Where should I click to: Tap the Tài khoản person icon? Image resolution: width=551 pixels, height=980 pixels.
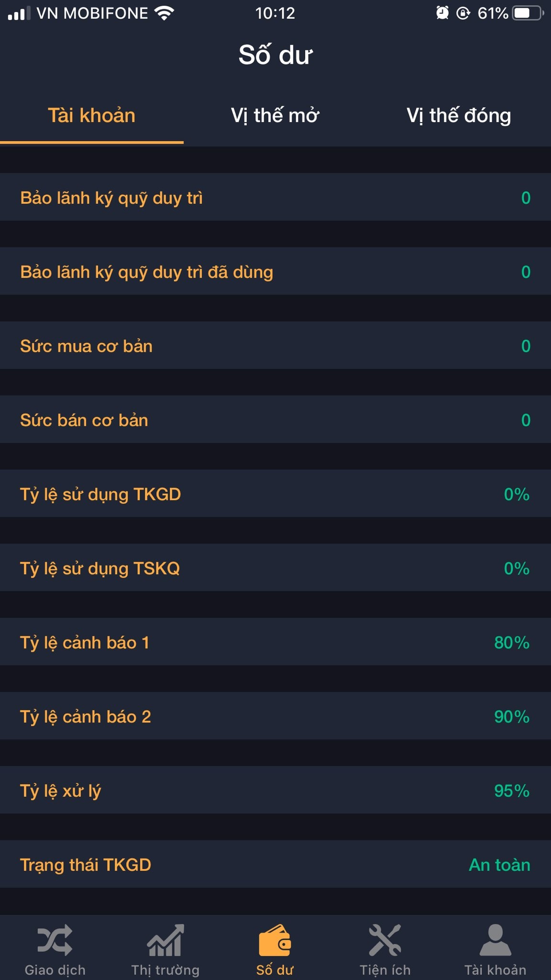coord(496,940)
